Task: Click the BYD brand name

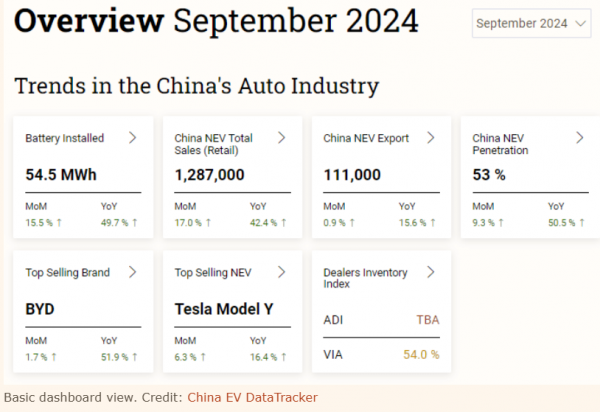Action: coord(40,309)
